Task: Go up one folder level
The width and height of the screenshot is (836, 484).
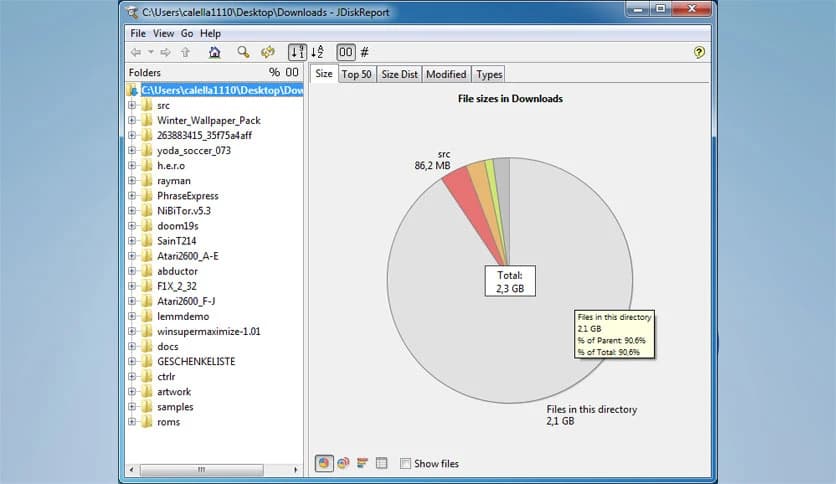Action: (186, 52)
